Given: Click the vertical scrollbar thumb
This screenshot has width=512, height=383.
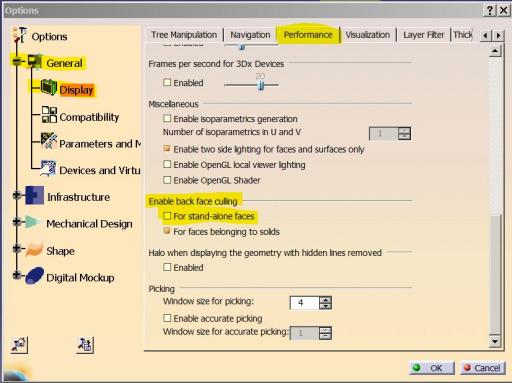Looking at the screenshot, I should pyautogui.click(x=495, y=274).
